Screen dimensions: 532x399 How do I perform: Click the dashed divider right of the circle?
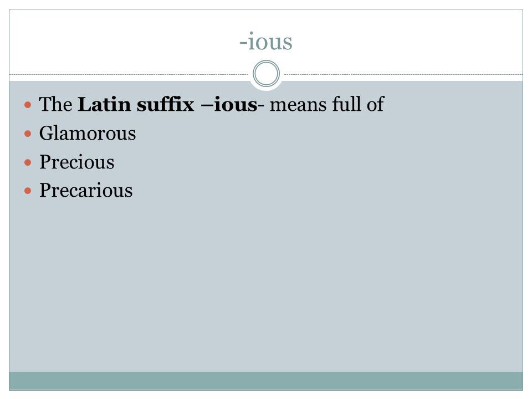(x=403, y=74)
